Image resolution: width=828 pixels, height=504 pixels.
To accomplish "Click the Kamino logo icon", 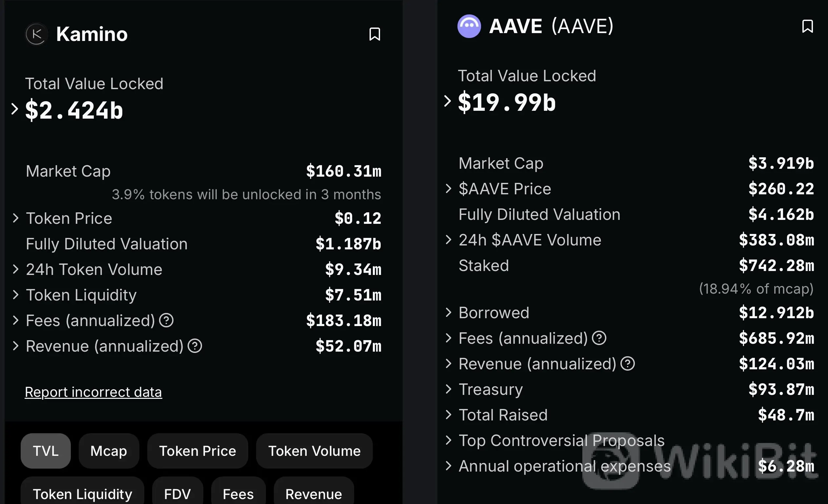I will click(x=37, y=34).
